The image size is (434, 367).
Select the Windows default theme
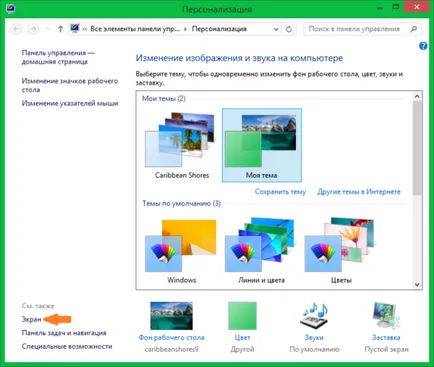[x=182, y=251]
